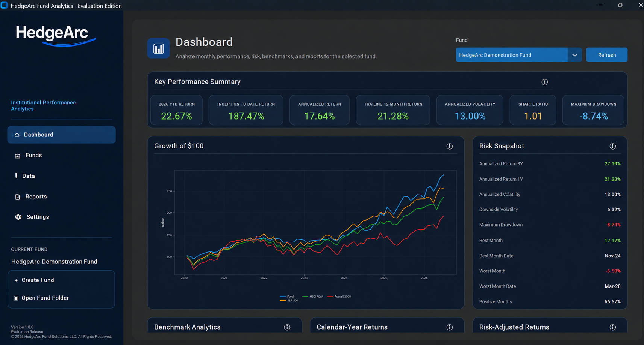The width and height of the screenshot is (644, 345).
Task: Open the Growth of $100 info icon
Action: coord(449,146)
